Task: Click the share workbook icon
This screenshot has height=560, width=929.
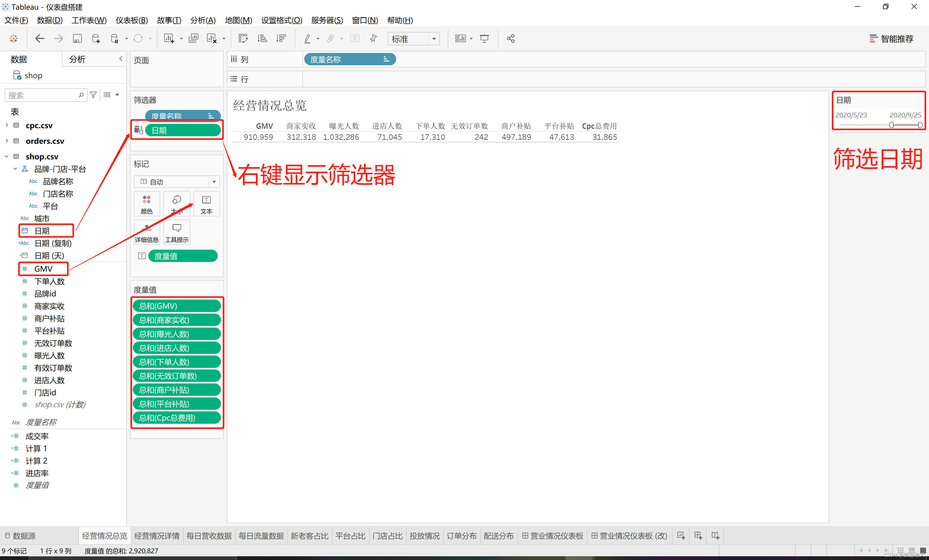Action: coord(510,38)
